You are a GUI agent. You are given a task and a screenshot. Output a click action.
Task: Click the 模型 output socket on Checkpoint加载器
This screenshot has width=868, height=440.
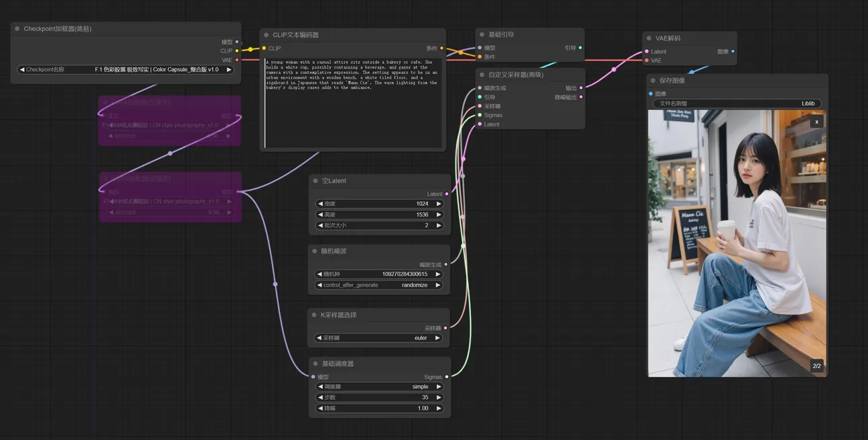point(237,42)
